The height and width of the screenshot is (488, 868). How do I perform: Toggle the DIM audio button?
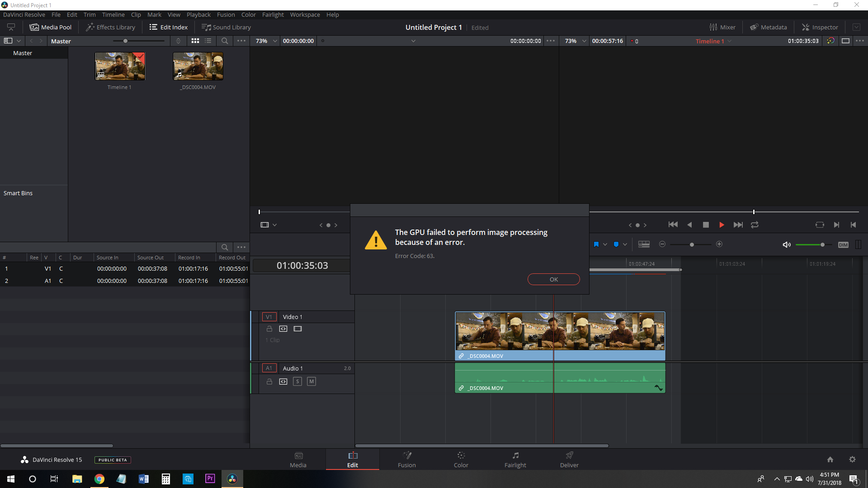(x=843, y=244)
